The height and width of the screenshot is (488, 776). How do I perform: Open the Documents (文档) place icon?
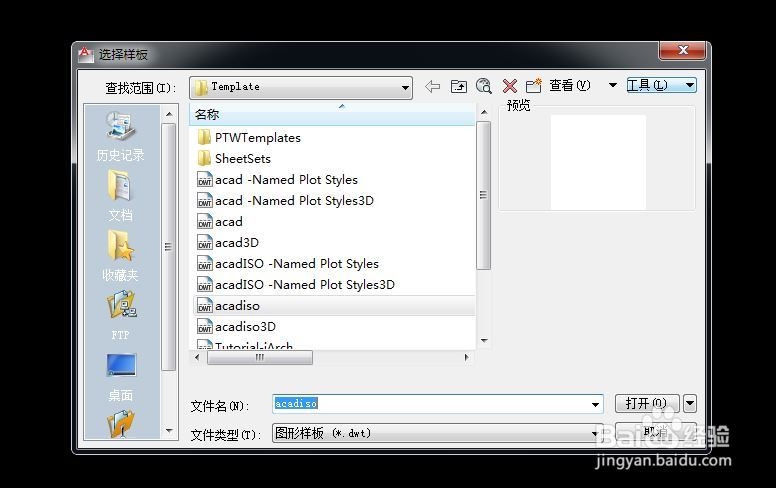pos(120,185)
